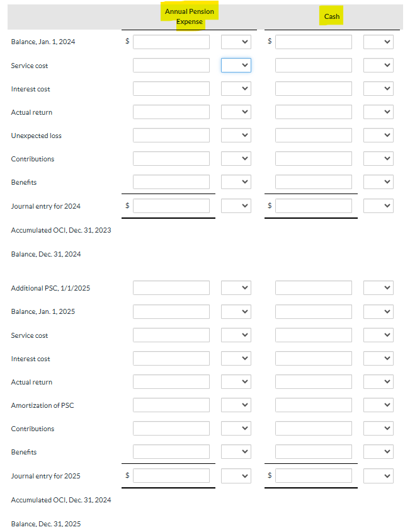
Task: Click Cash field for 2024 Benefits
Action: click(314, 182)
